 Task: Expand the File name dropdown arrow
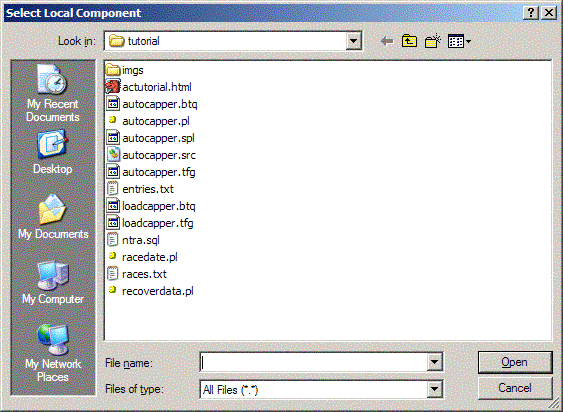tap(434, 362)
